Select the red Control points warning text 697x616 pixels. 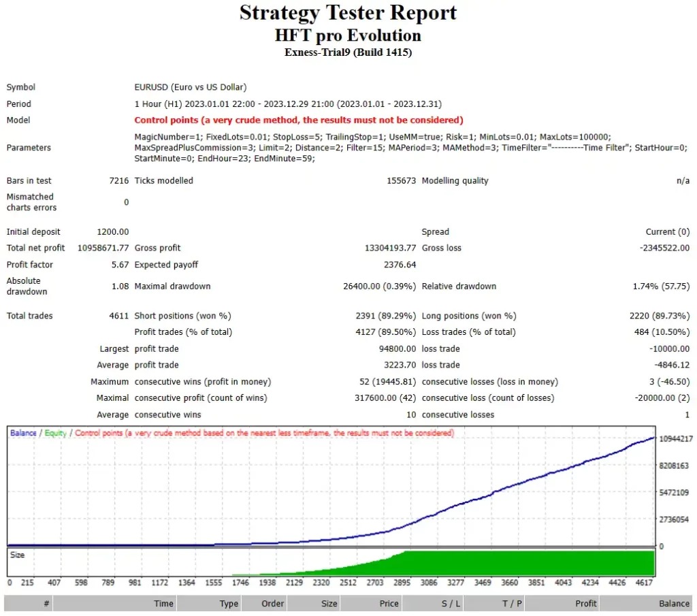299,120
